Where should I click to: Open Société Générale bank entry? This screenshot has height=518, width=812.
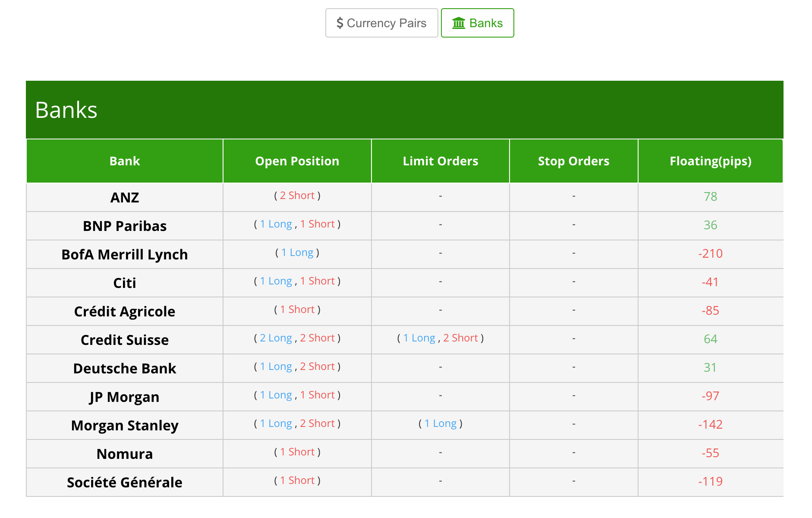(x=125, y=482)
